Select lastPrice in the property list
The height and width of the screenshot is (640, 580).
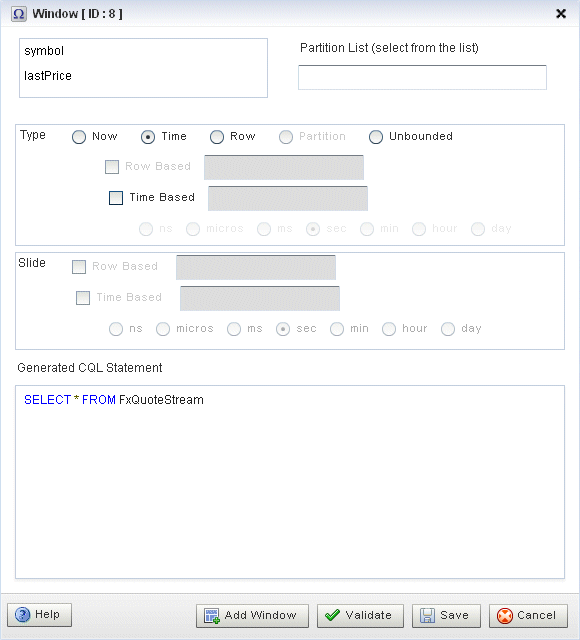[48, 76]
